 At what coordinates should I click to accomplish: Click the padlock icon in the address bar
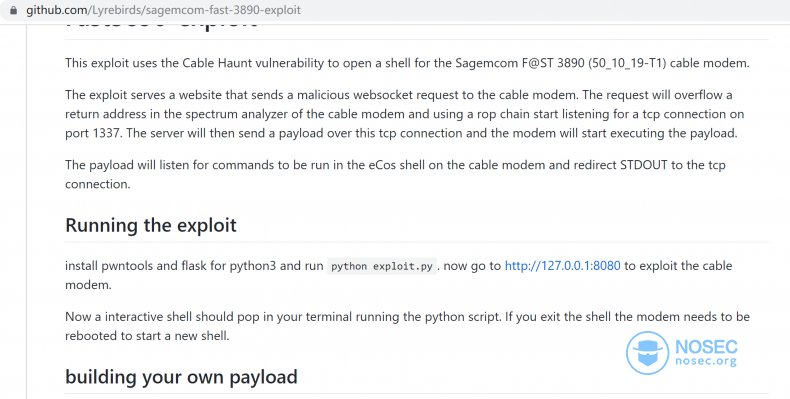pos(14,10)
